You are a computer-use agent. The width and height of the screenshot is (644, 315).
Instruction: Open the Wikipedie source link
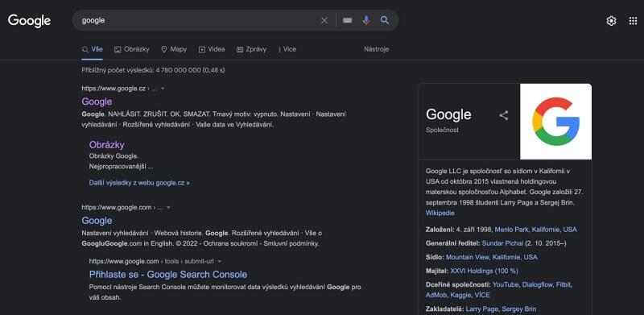(440, 213)
